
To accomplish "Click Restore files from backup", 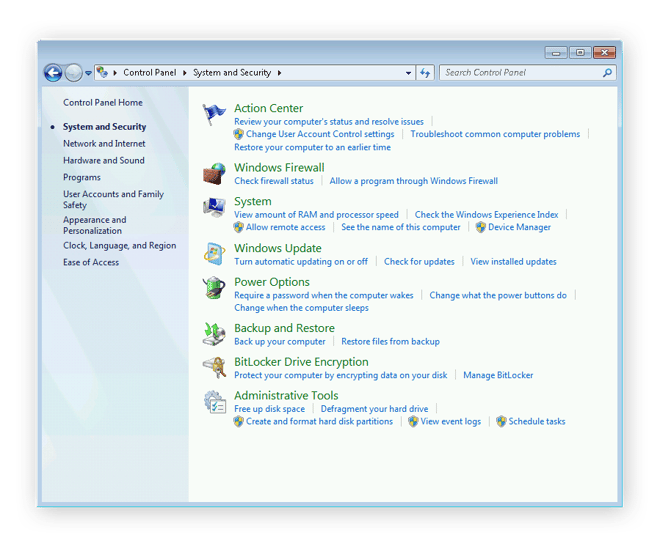I will pos(390,342).
